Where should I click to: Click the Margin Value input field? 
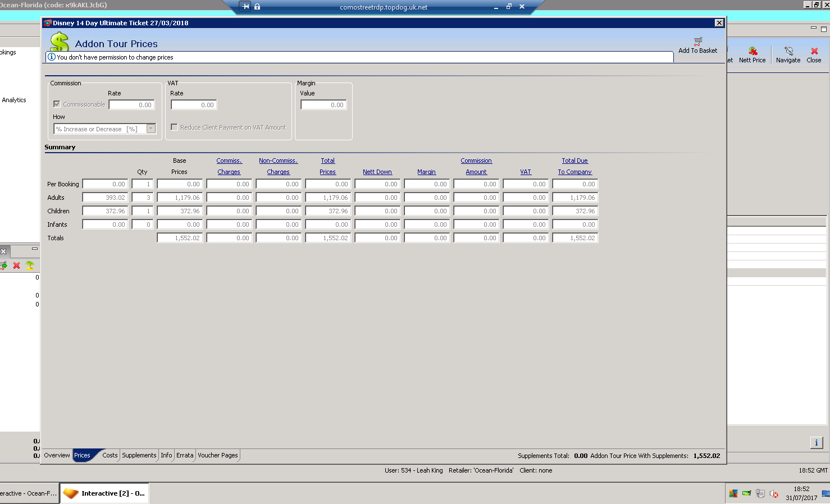pos(323,105)
